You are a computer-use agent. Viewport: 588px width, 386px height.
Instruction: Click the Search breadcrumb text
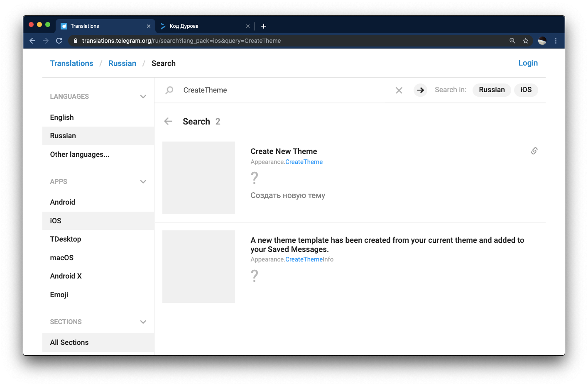pos(164,63)
